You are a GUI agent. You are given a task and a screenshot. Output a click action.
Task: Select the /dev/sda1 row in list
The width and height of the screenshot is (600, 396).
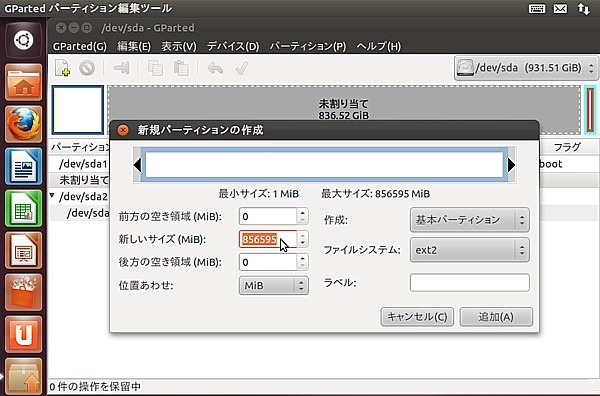[83, 164]
